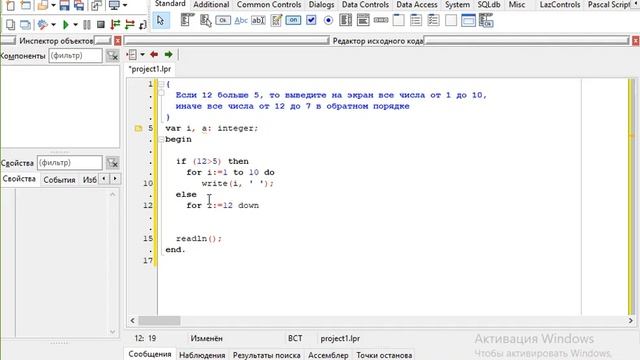Viewport: 640px width, 360px height.
Task: Open the Точки останова bottom tab
Action: tap(384, 355)
